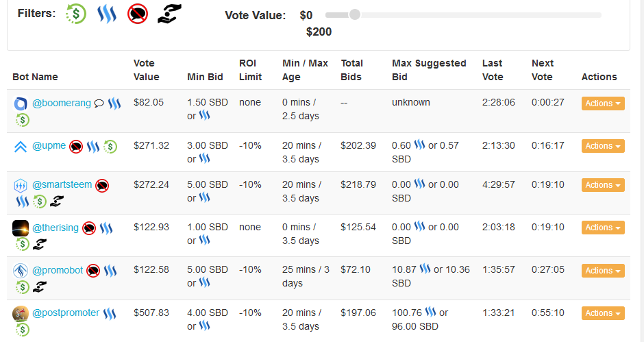This screenshot has height=342, width=644.
Task: Click the @upme double-chevron avatar icon
Action: pyautogui.click(x=21, y=146)
